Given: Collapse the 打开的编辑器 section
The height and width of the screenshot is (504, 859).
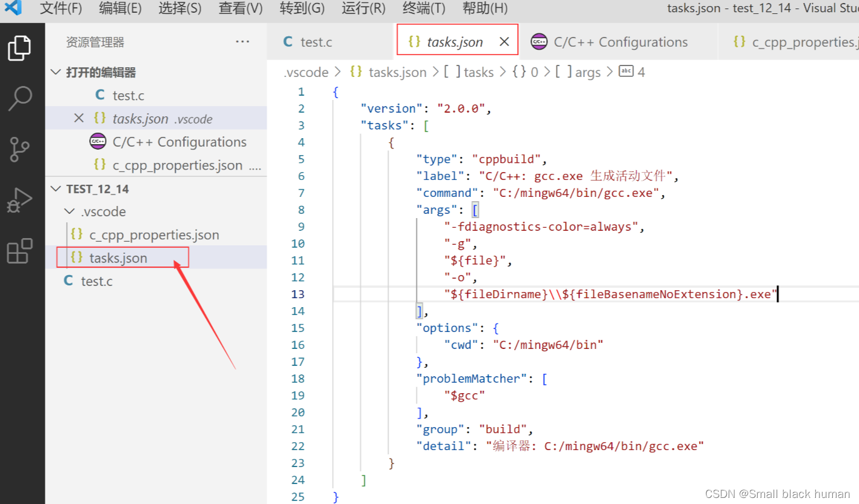Looking at the screenshot, I should (x=56, y=73).
